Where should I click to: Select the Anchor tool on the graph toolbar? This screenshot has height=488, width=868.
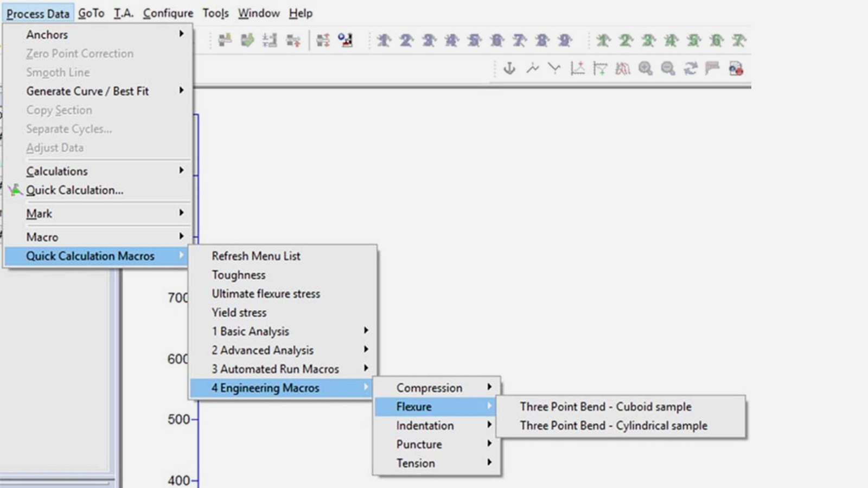click(x=509, y=68)
